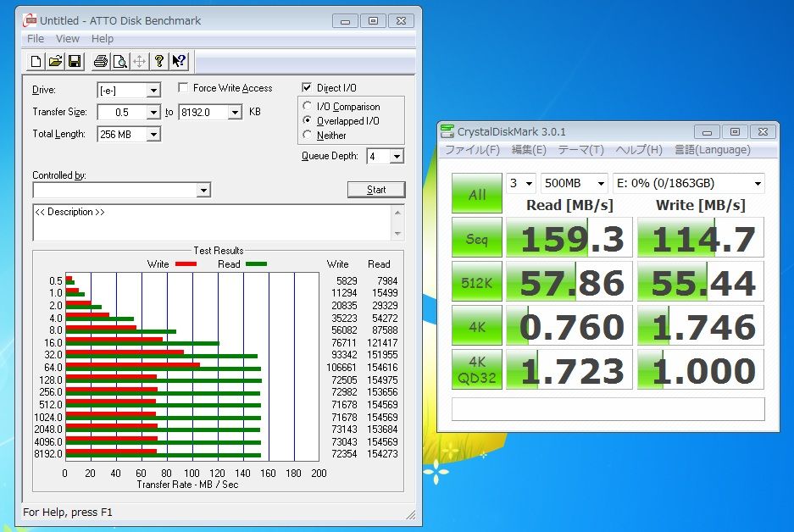The image size is (794, 532).
Task: Open the ヘルプ(H) menu in CrystalDiskMark
Action: pyautogui.click(x=639, y=150)
